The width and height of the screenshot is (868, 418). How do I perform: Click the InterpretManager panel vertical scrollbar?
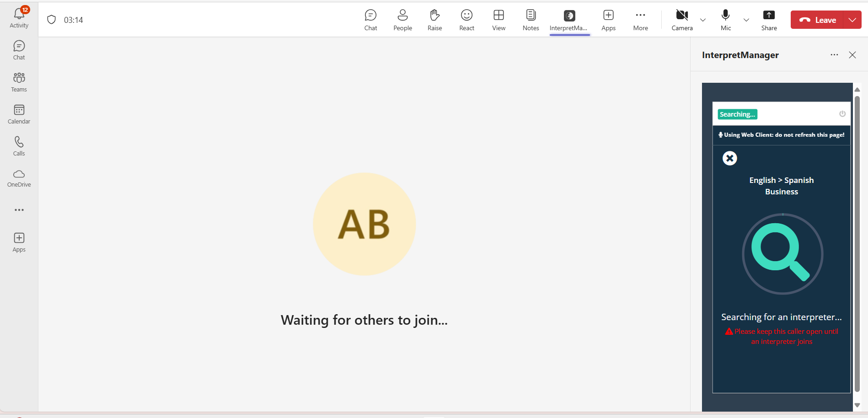click(857, 244)
